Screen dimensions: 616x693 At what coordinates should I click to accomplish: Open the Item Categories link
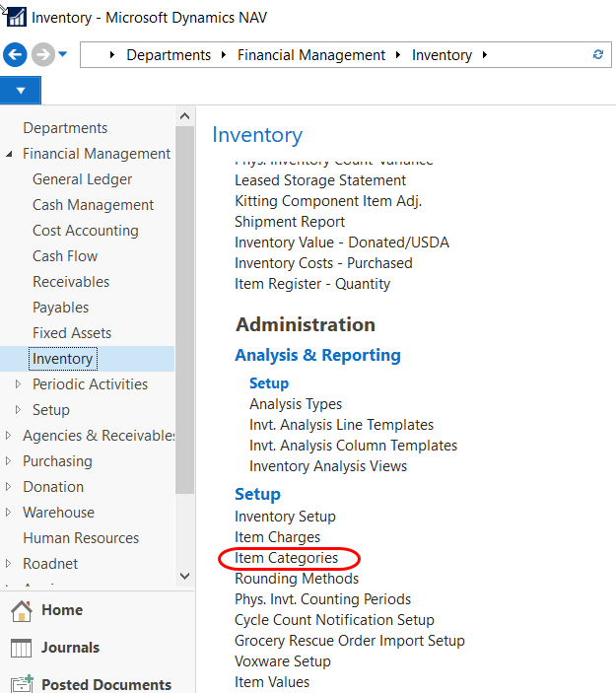286,558
